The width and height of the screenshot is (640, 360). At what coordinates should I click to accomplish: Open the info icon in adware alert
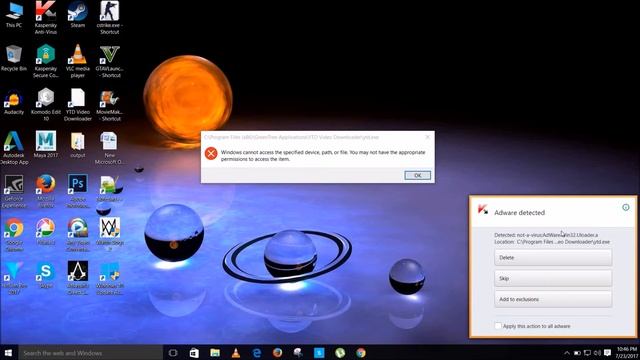tap(625, 207)
